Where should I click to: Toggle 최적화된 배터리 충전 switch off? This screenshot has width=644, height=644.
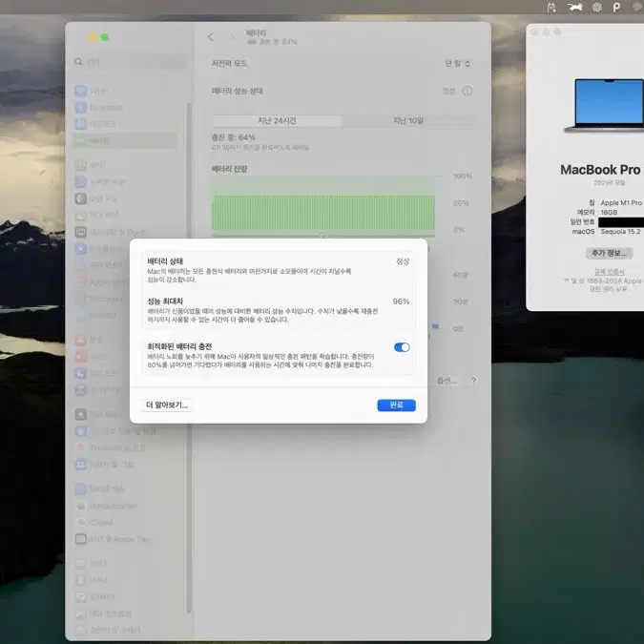(402, 347)
